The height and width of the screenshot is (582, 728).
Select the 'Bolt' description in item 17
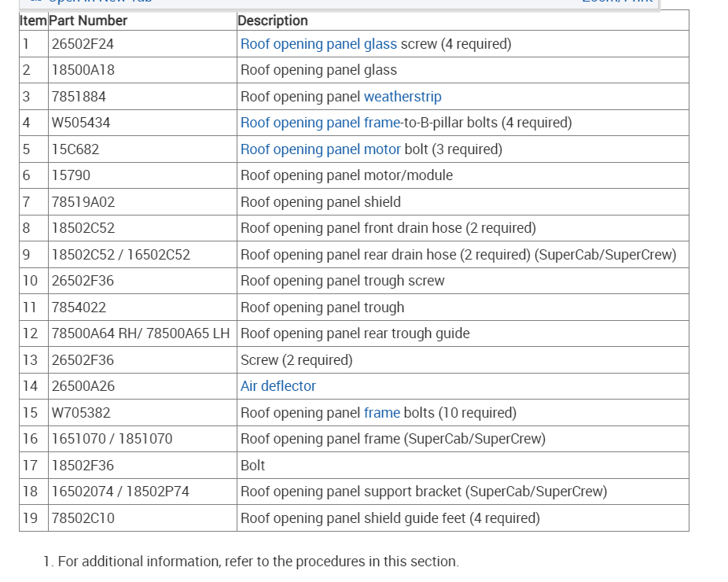point(253,466)
